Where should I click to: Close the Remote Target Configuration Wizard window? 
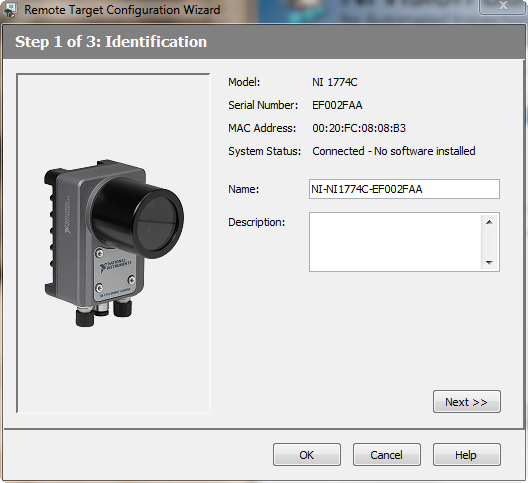503,6
